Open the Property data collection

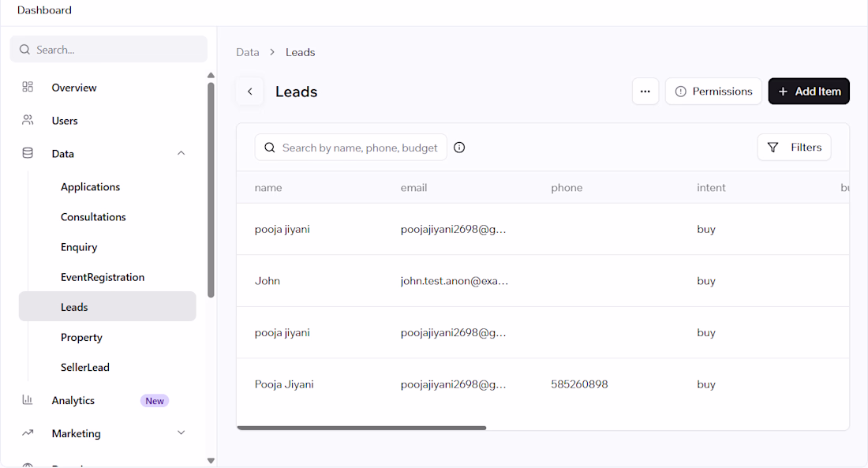(81, 337)
